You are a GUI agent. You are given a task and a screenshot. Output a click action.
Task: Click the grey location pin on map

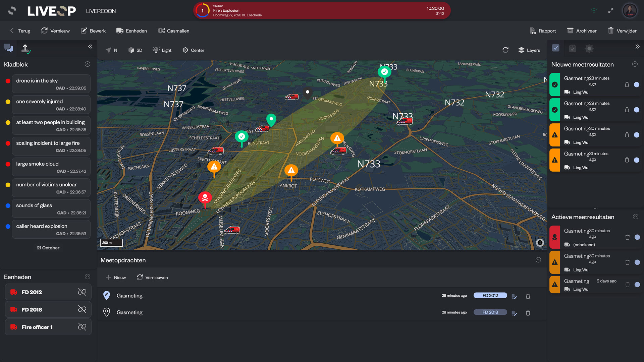click(x=308, y=93)
